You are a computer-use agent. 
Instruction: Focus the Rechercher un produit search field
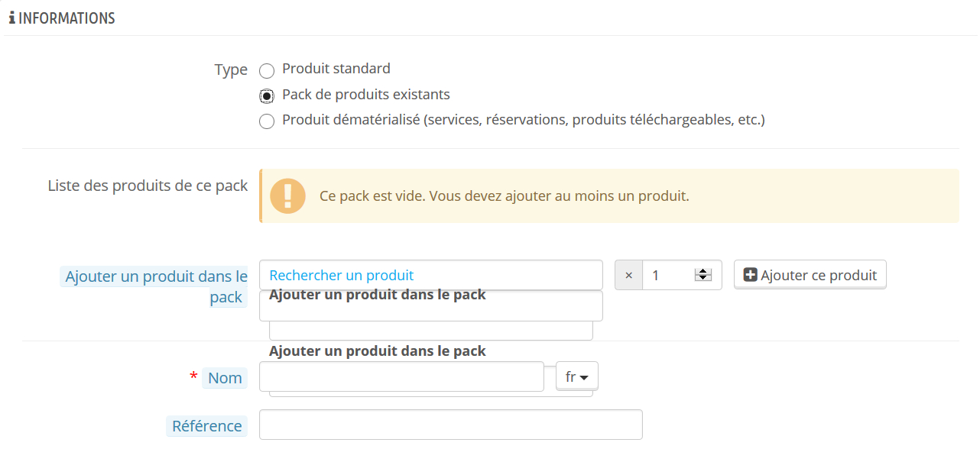[x=431, y=275]
